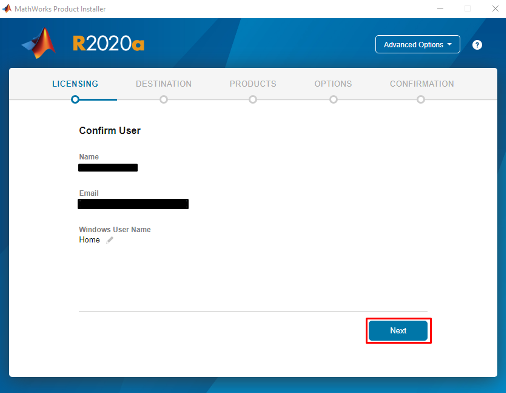Click the Next button
The image size is (506, 393).
[398, 331]
